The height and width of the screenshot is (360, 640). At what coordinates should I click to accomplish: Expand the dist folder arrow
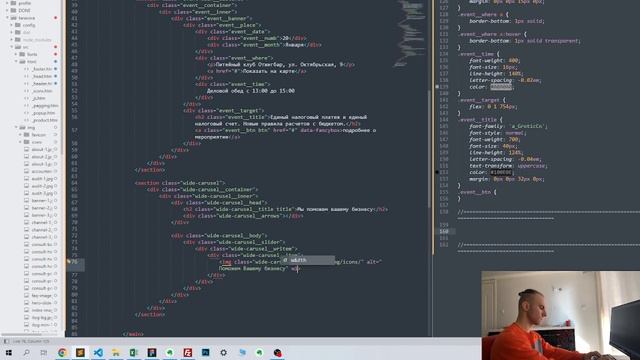click(x=11, y=32)
